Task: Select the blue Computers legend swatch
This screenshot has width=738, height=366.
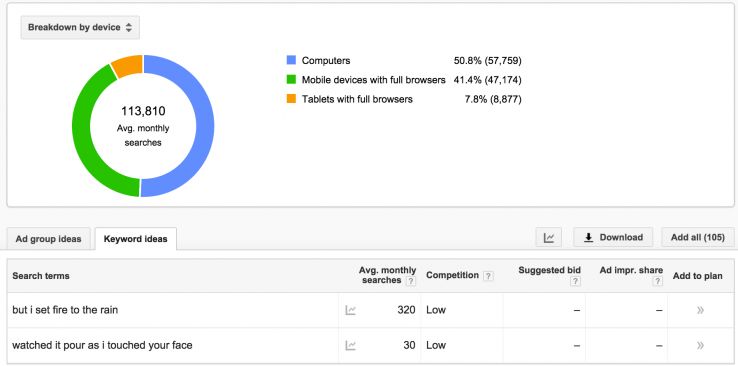Action: [x=291, y=60]
